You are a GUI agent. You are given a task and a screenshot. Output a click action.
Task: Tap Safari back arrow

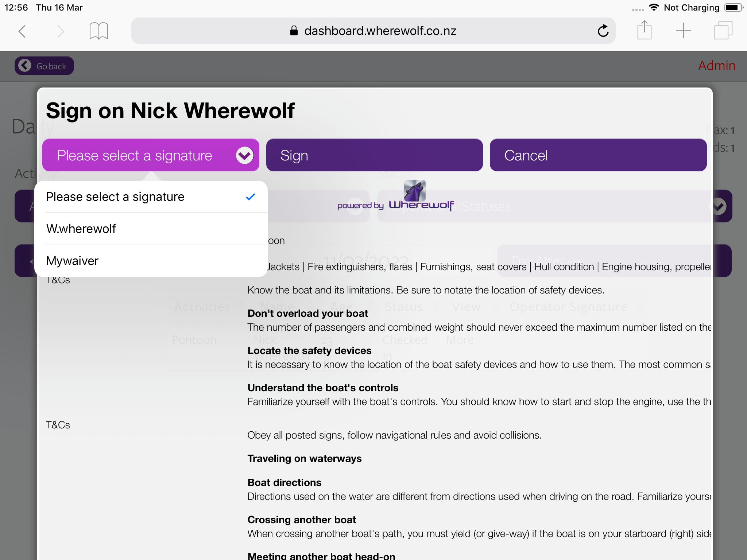tap(22, 31)
